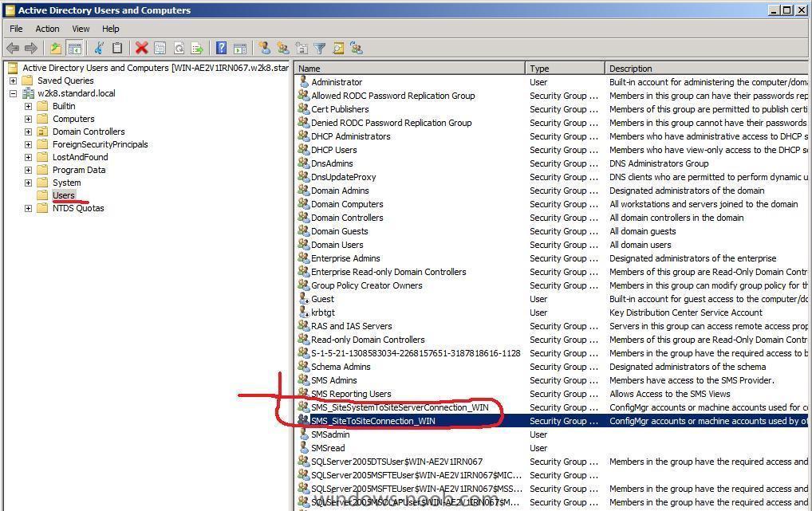
Task: Select the Domain Admins group
Action: point(340,191)
